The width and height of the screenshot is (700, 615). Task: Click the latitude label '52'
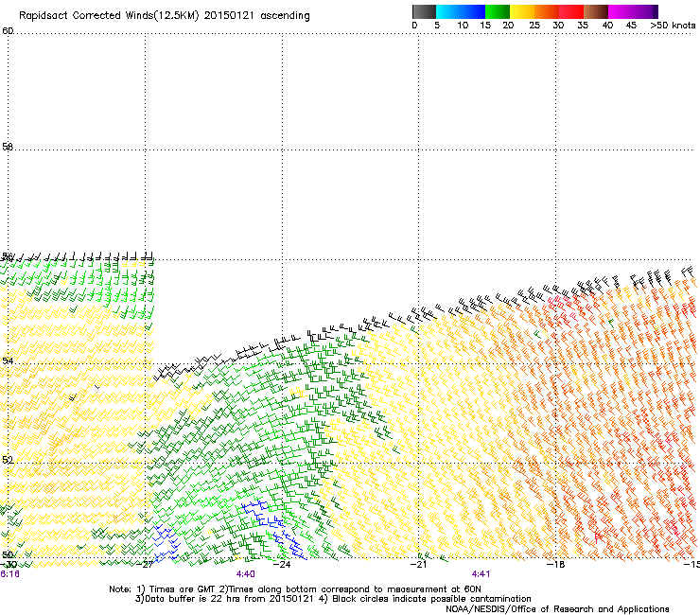[x=8, y=459]
